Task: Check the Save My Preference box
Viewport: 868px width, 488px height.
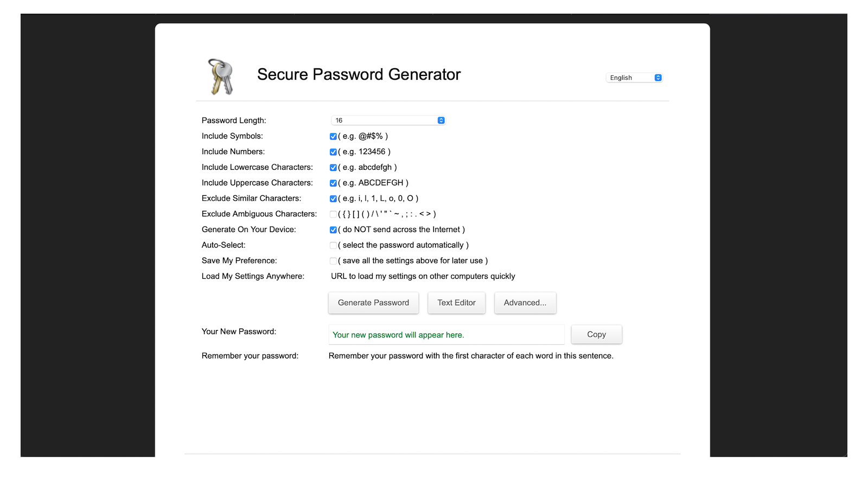Action: click(x=333, y=261)
